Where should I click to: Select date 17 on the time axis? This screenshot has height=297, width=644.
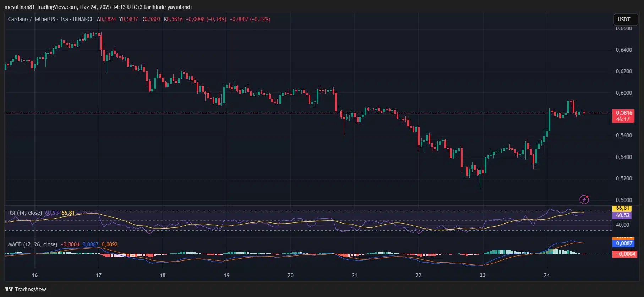coord(99,275)
